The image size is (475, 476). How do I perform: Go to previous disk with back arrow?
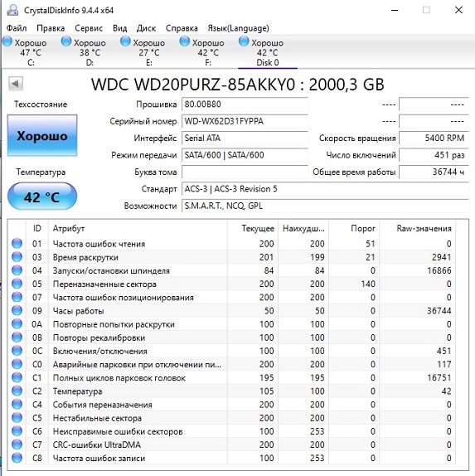[x=16, y=84]
